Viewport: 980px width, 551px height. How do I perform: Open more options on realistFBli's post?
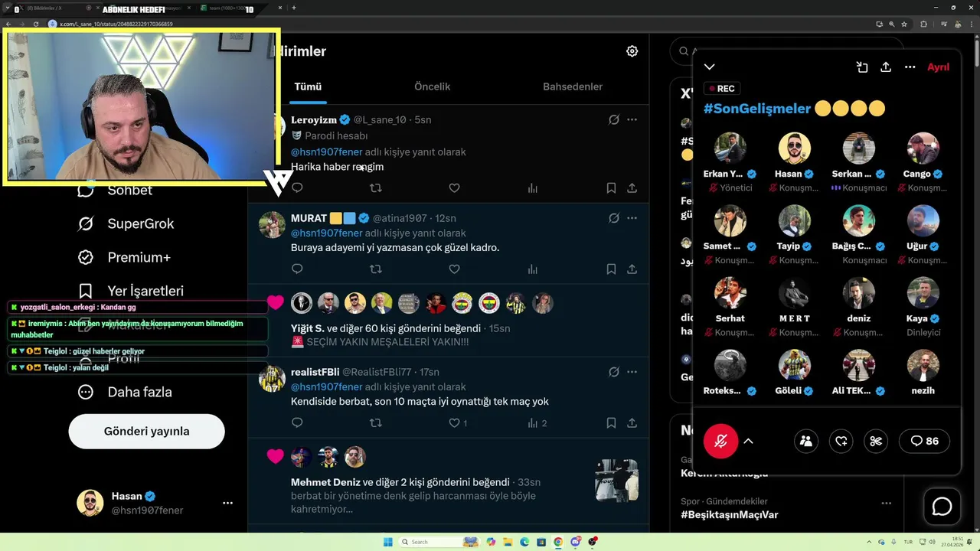(632, 372)
